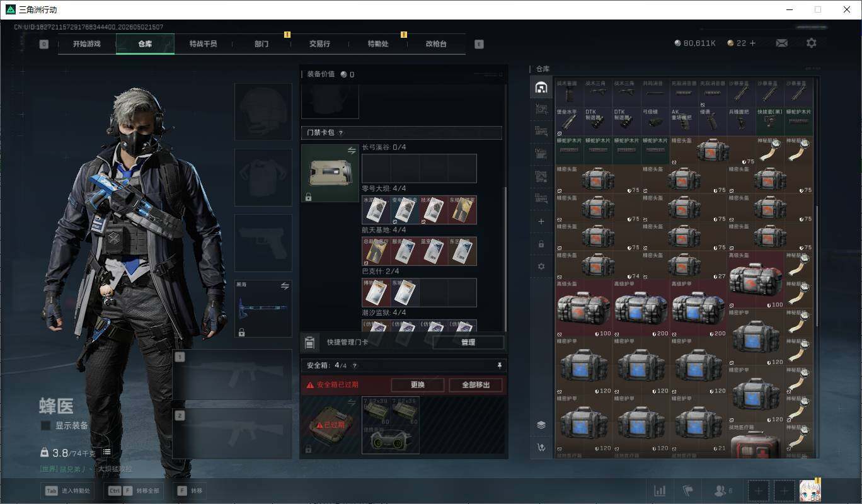Add currency with the plus beside 22
Viewport: 862px width, 504px height.
(752, 43)
